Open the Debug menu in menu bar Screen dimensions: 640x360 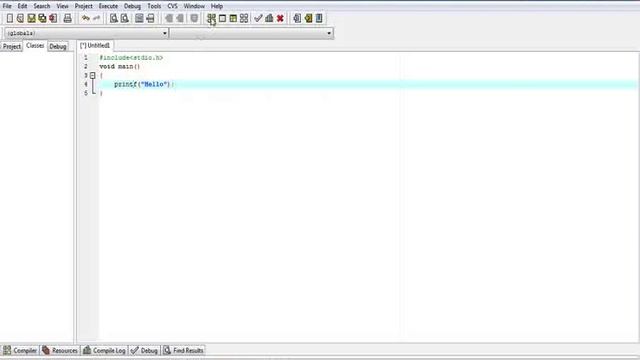pos(132,6)
